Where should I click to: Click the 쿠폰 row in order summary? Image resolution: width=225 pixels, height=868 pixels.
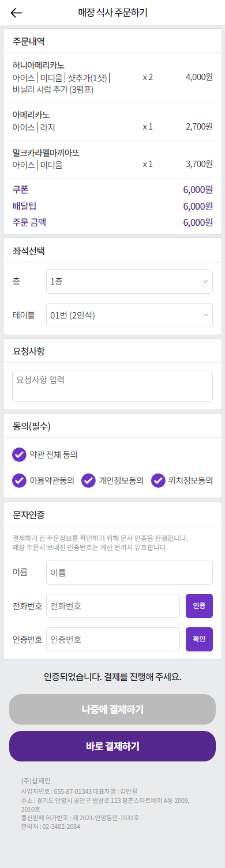[x=112, y=189]
